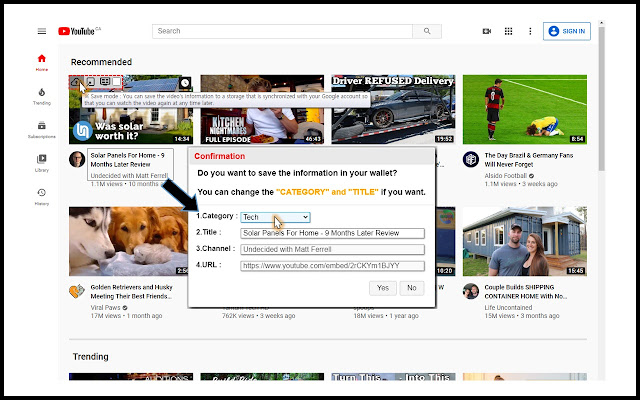Open the create video camera icon
This screenshot has height=400, width=640.
tap(487, 31)
